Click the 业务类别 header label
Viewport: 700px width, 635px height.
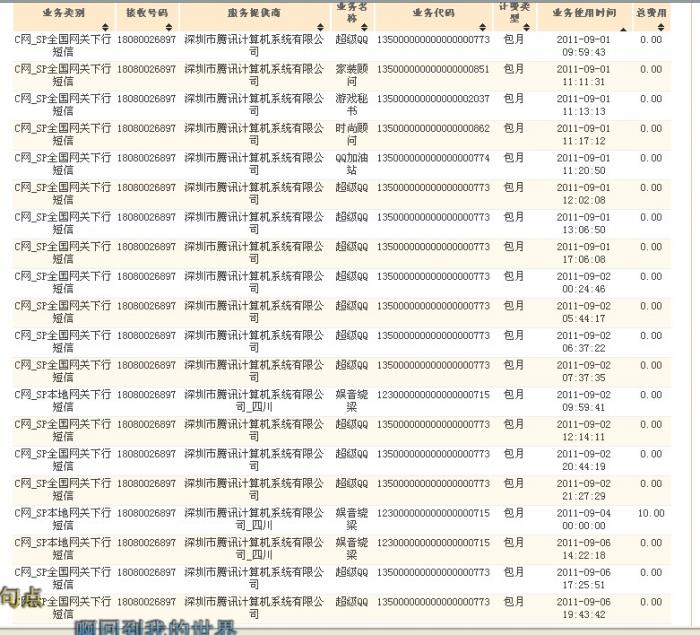[63, 13]
